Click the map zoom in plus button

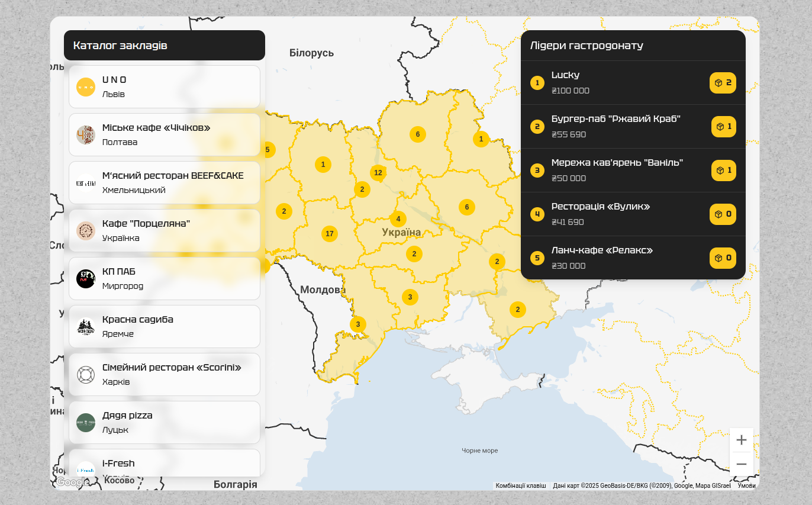[742, 440]
